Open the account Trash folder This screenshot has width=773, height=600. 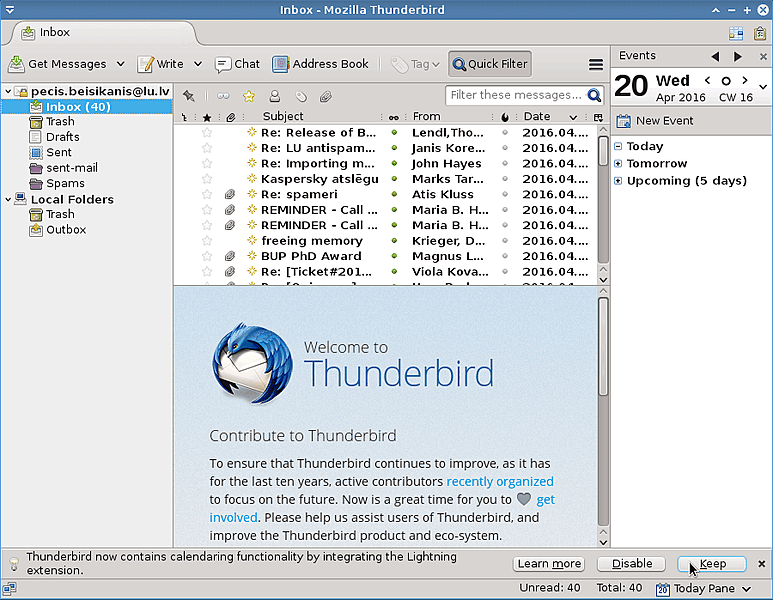(x=60, y=122)
